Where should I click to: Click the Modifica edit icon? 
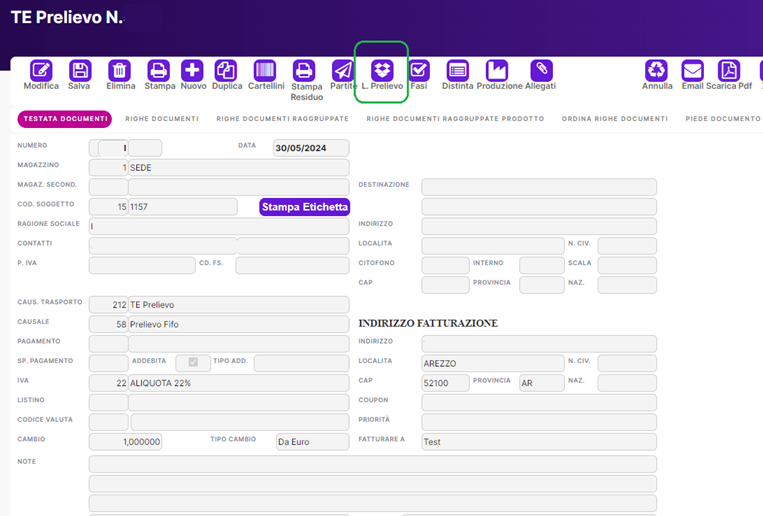(x=41, y=71)
